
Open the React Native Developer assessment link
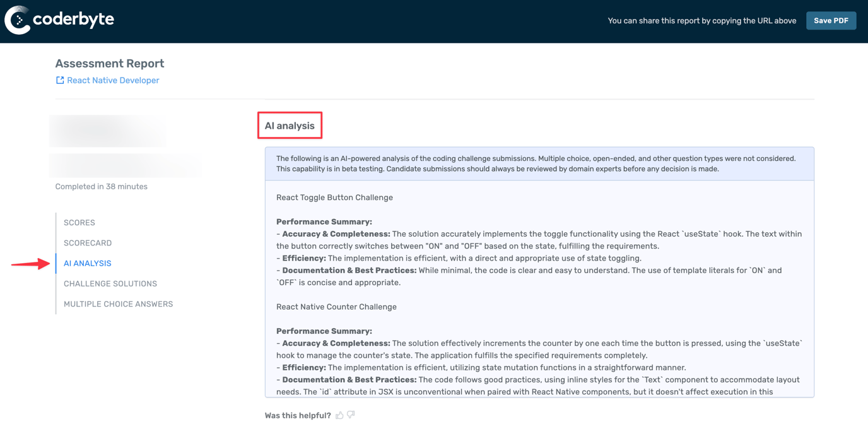pos(113,80)
